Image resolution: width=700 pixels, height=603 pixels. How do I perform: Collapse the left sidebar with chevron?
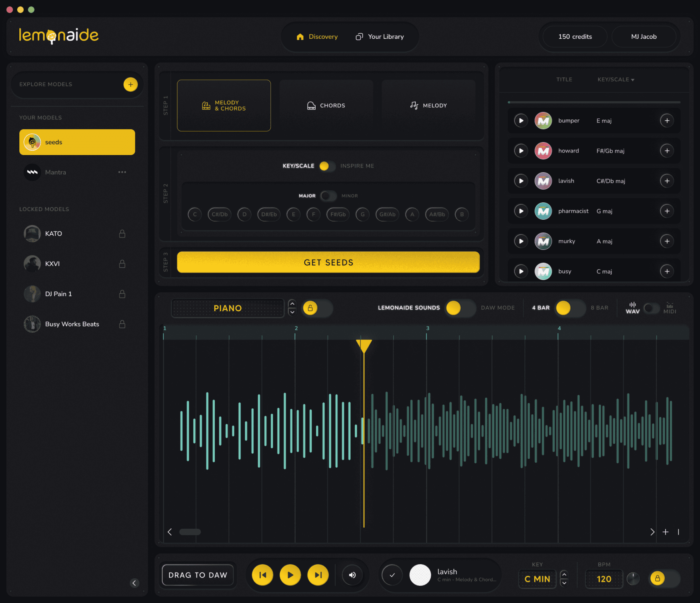coord(134,583)
